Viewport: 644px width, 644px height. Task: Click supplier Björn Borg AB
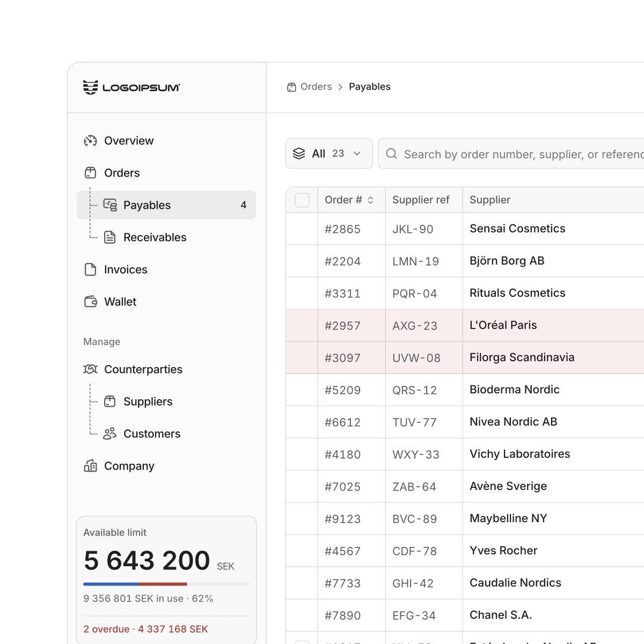click(507, 261)
